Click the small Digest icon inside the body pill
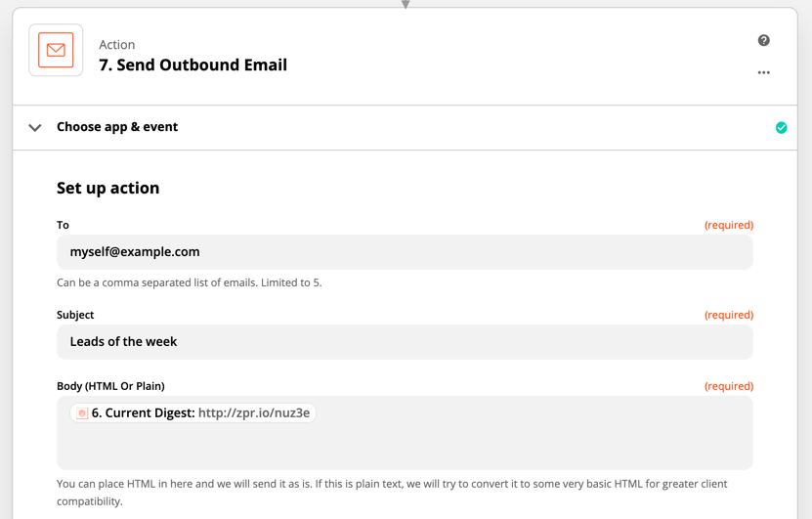Viewport: 812px width, 519px height. 82,412
